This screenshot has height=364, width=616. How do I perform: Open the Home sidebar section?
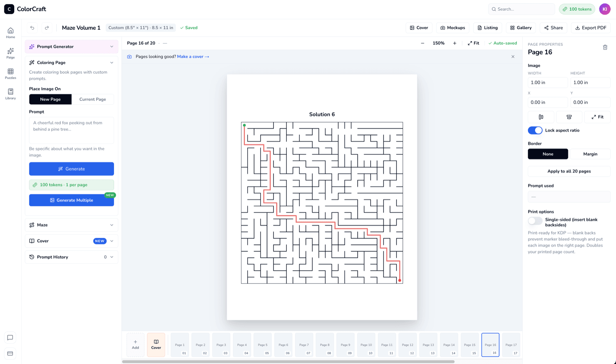(10, 33)
